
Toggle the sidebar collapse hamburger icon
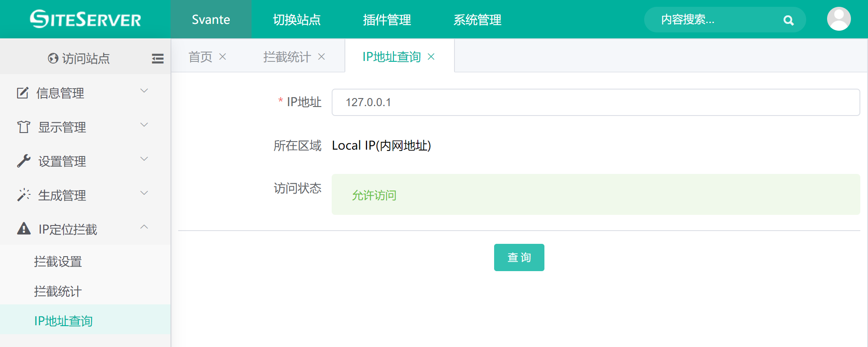(157, 58)
